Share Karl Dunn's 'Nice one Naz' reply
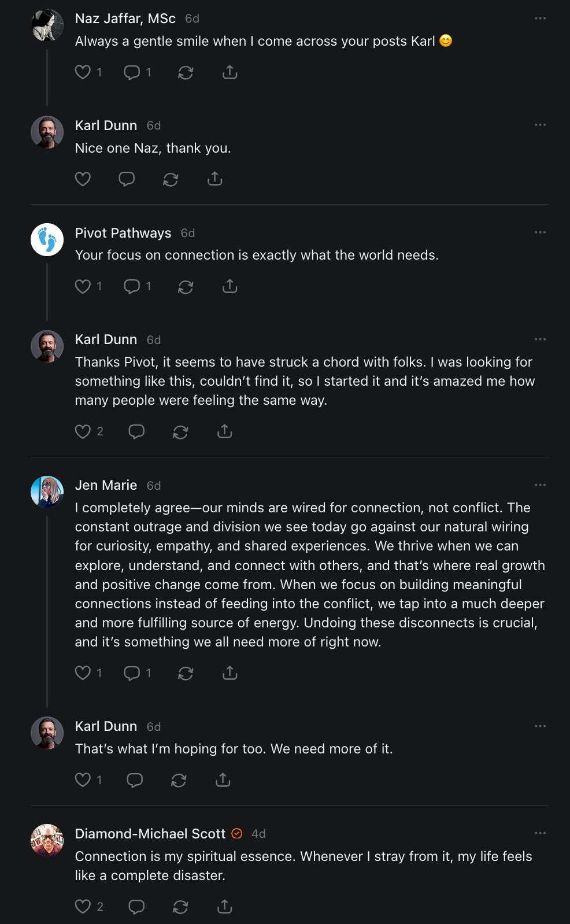This screenshot has width=570, height=924. pos(215,179)
